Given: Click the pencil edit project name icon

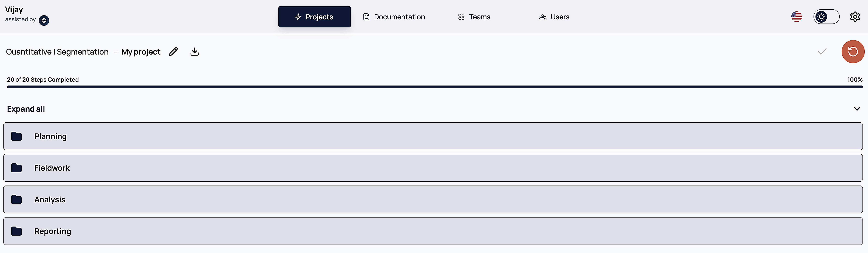Looking at the screenshot, I should click(x=173, y=52).
